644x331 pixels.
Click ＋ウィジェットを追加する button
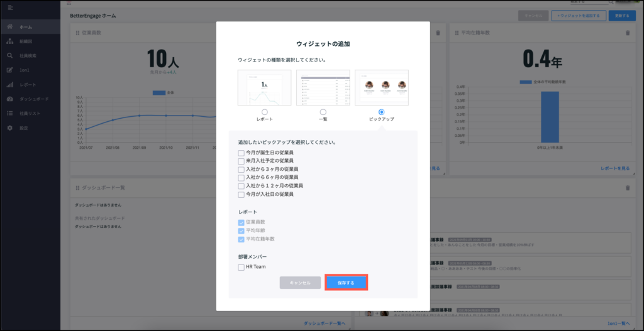(x=579, y=16)
